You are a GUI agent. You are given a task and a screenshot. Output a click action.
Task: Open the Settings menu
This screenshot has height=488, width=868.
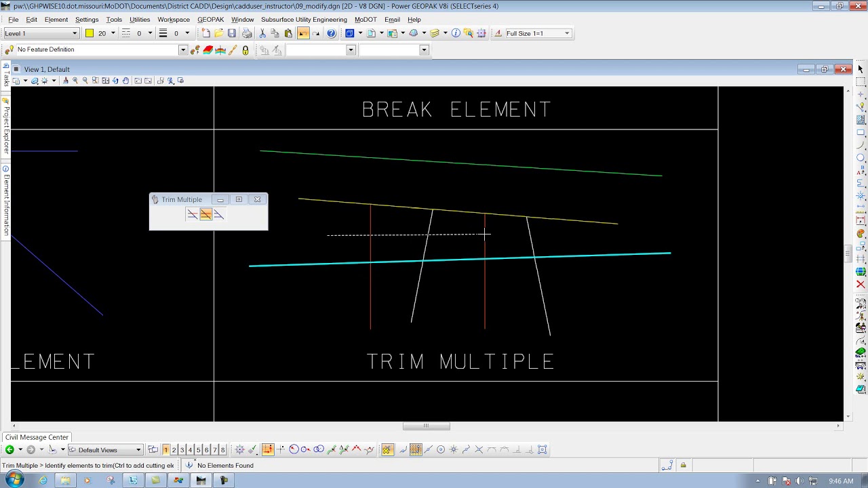click(x=87, y=20)
